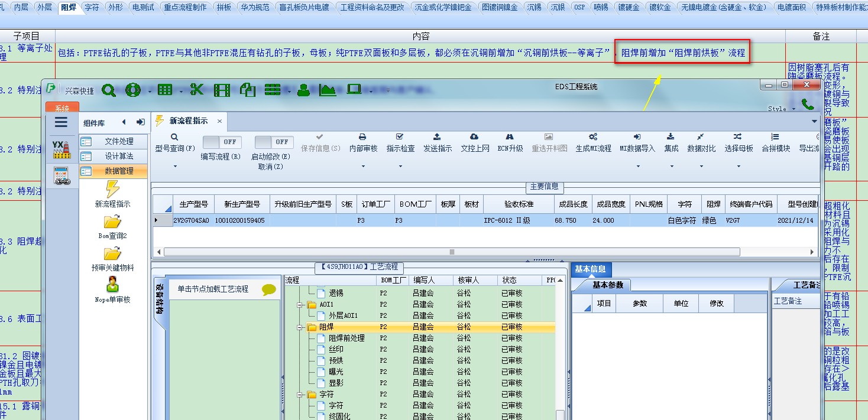Image resolution: width=868 pixels, height=420 pixels.
Task: Open dropdown arrow under 内部审核
Action: coord(363,167)
